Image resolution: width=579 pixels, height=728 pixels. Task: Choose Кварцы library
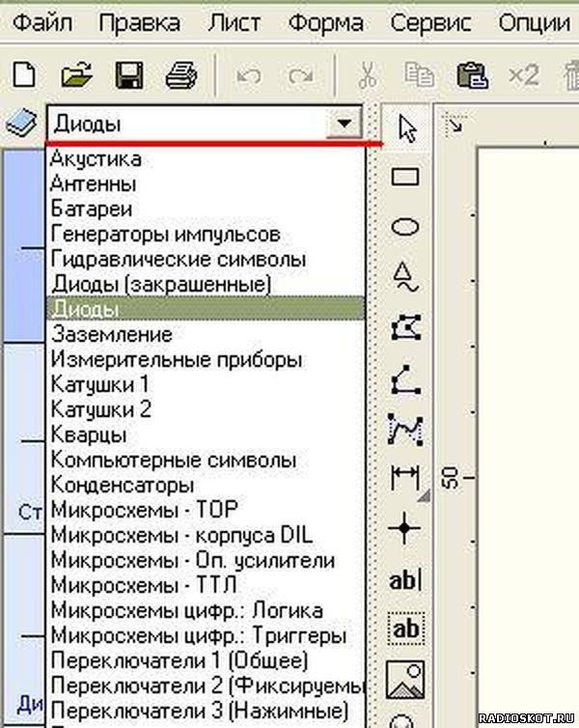coord(206,434)
